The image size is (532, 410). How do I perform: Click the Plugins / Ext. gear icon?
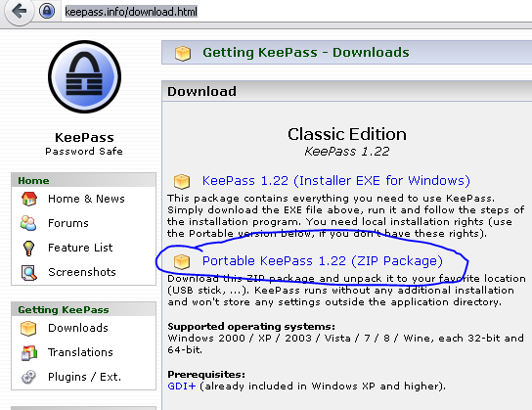point(28,377)
